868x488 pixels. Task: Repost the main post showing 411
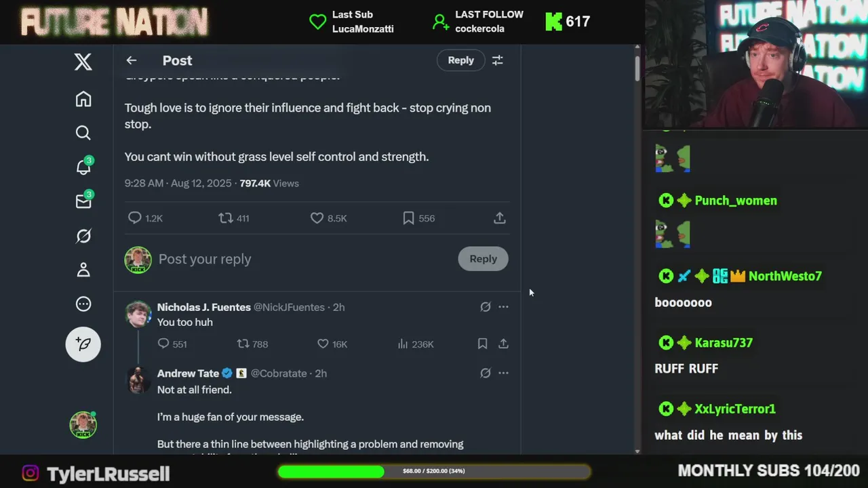[234, 218]
